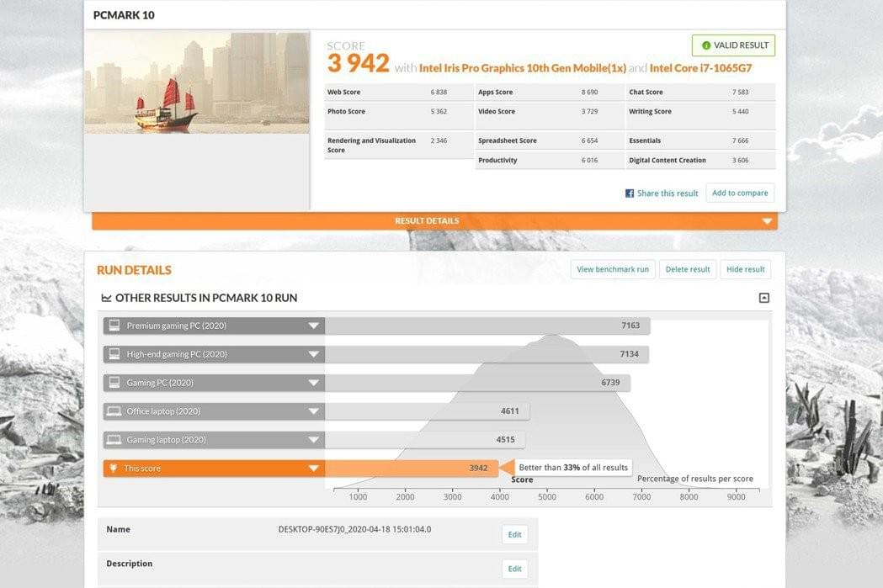
Task: Click the High-end gaming PC 7134 score value
Action: (x=629, y=354)
